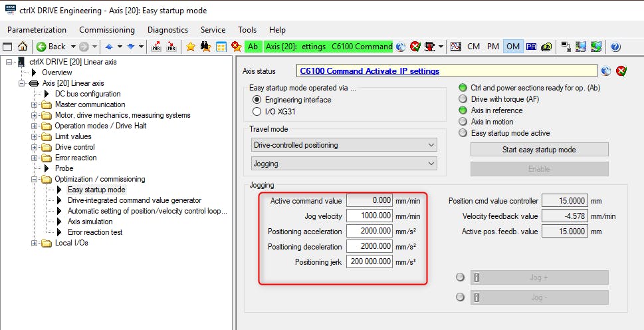Image resolution: width=644 pixels, height=330 pixels.
Task: Click the device with monitor toolbar icon
Action: tap(581, 47)
